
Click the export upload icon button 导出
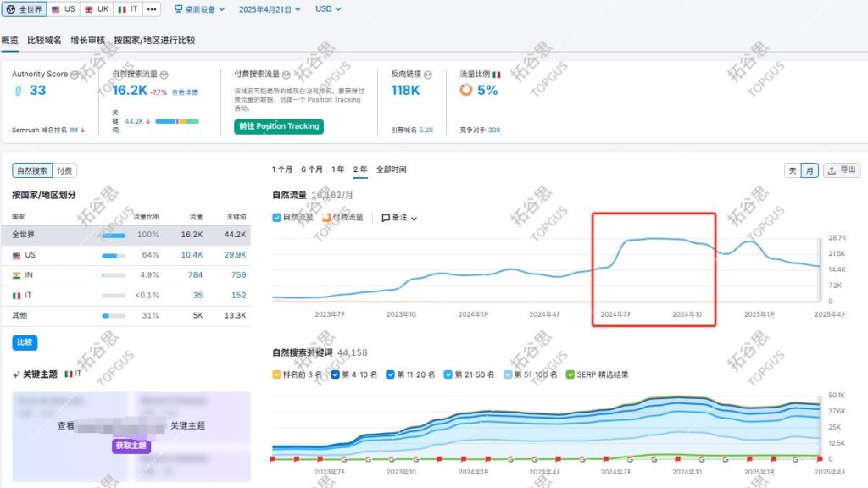tap(842, 170)
